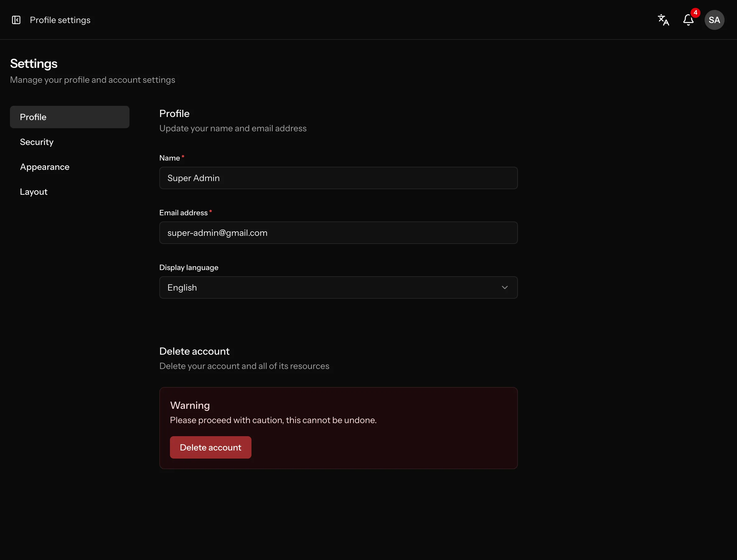
Task: Click 'Update your name and email address' text
Action: [233, 128]
